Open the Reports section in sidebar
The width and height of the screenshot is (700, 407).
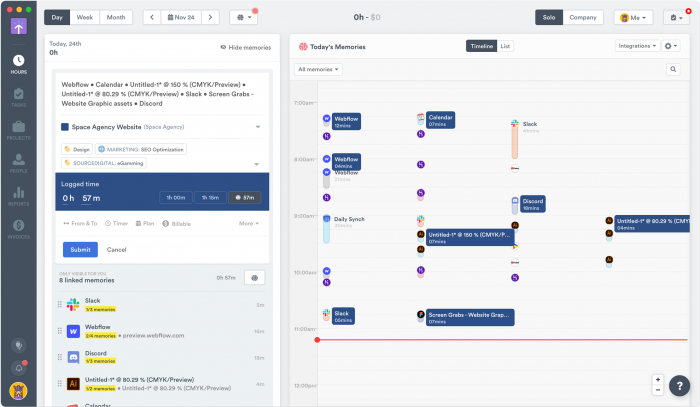click(x=18, y=196)
